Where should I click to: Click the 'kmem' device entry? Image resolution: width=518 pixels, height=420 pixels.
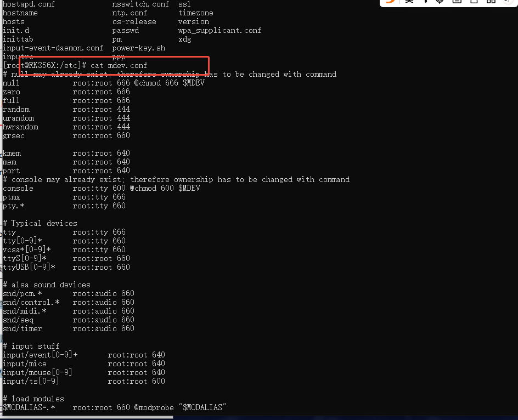coord(12,153)
